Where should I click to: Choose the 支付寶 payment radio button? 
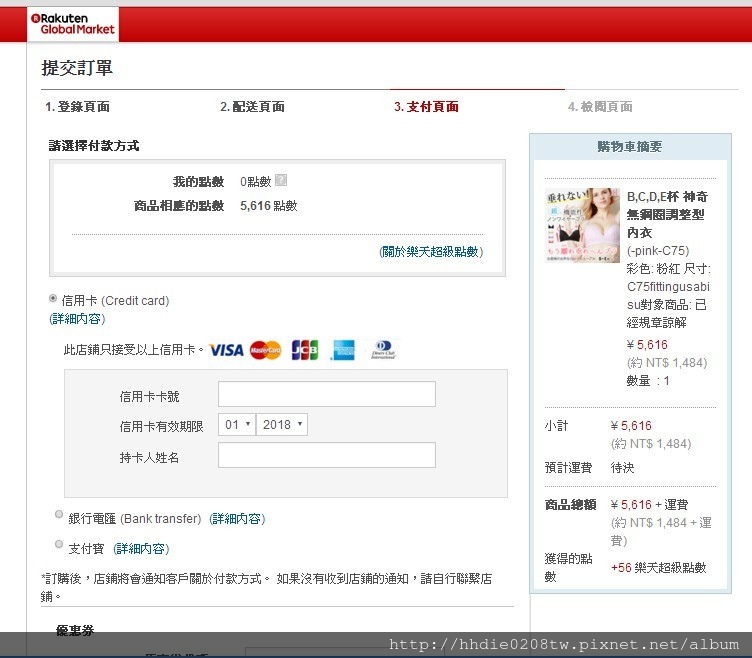point(59,545)
